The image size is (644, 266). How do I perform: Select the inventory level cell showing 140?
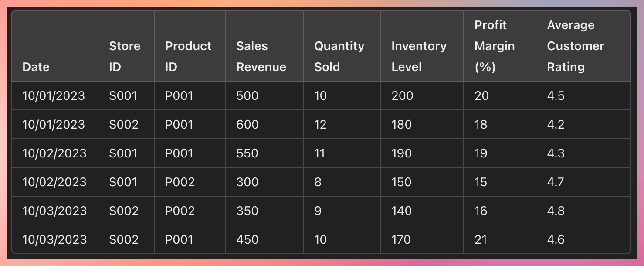coord(401,211)
